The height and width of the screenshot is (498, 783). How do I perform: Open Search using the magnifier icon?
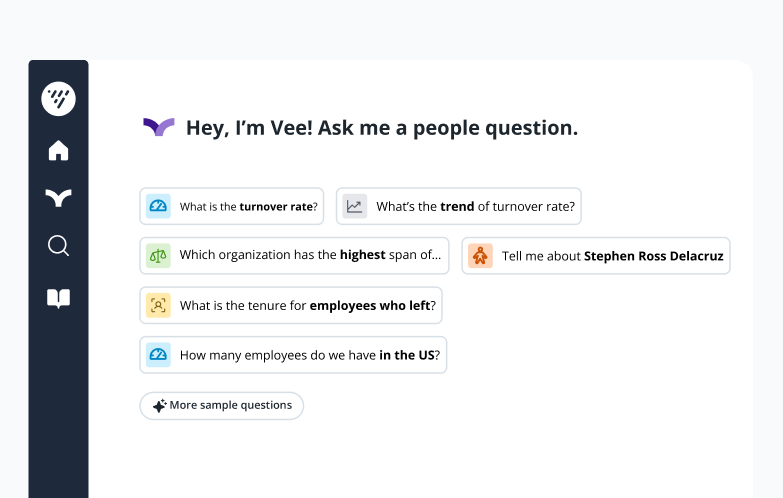58,246
